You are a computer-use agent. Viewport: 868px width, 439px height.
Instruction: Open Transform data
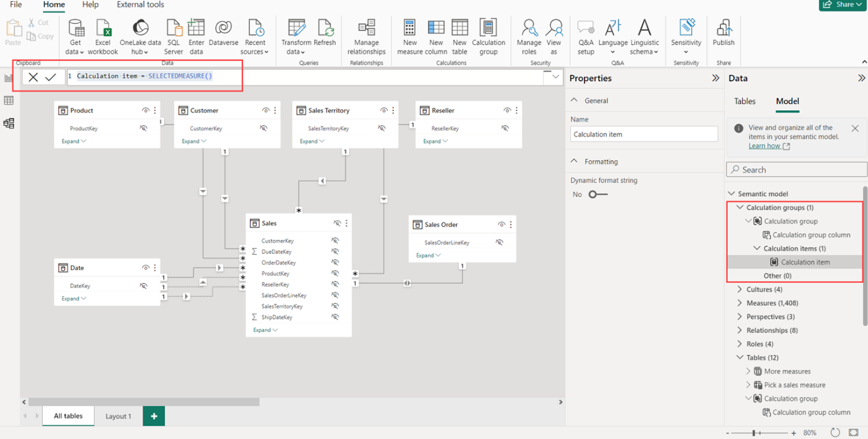pos(296,37)
